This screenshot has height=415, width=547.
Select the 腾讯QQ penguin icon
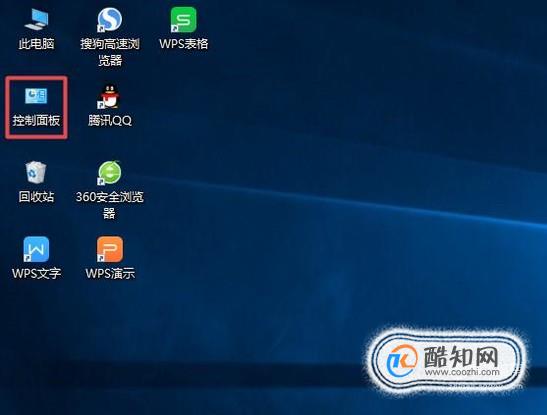click(109, 97)
